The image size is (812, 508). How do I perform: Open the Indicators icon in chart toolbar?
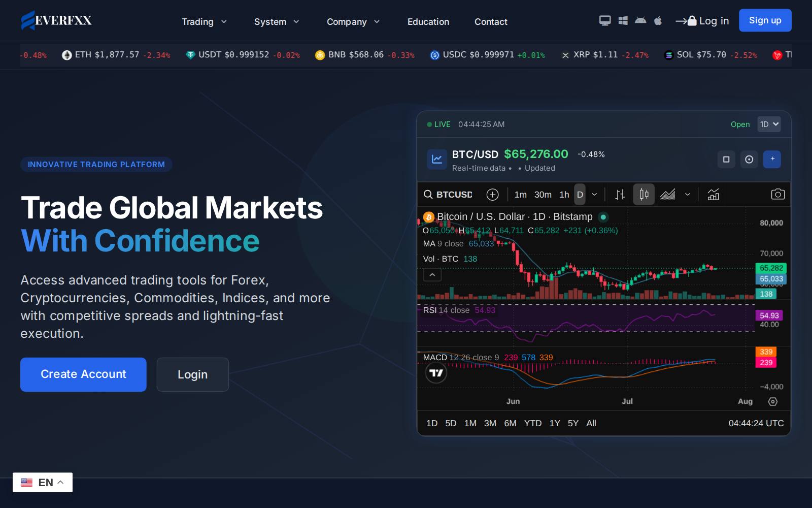713,195
